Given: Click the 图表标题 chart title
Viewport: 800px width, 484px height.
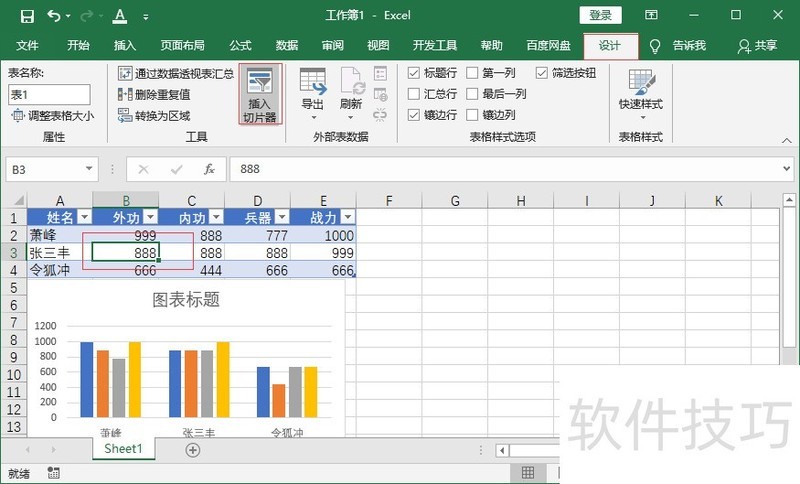Looking at the screenshot, I should click(x=186, y=300).
